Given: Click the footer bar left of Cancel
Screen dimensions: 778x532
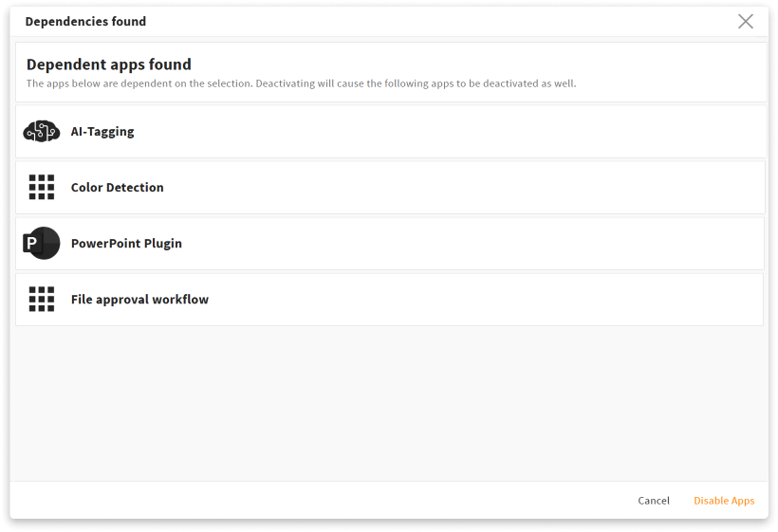Looking at the screenshot, I should point(323,501).
